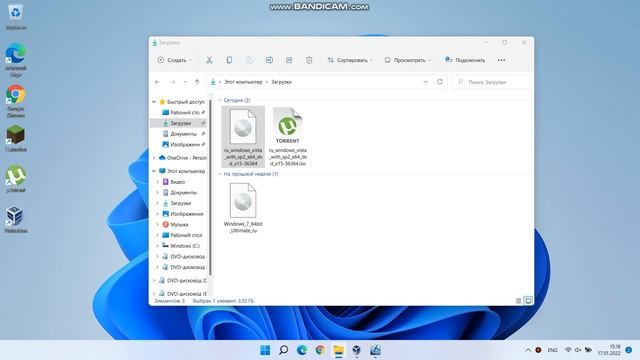Click the ENG language indicator

pyautogui.click(x=552, y=350)
